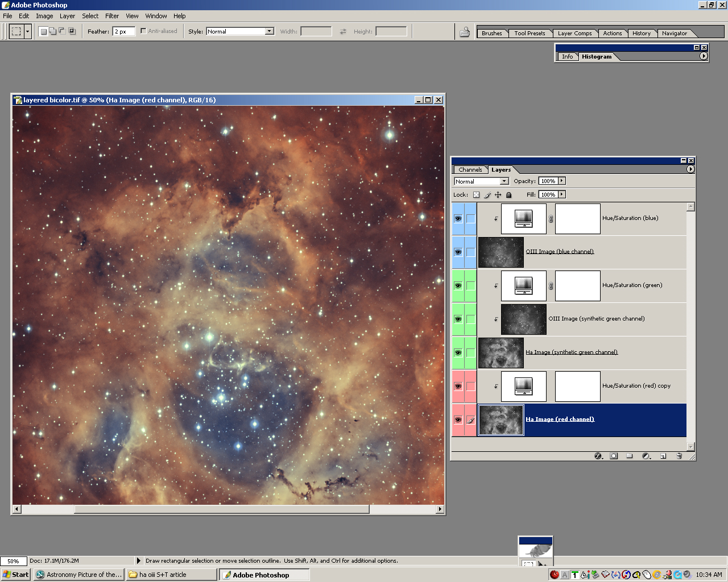Screen dimensions: 728x582
Task: Add a layer mask to the layer
Action: pyautogui.click(x=614, y=456)
